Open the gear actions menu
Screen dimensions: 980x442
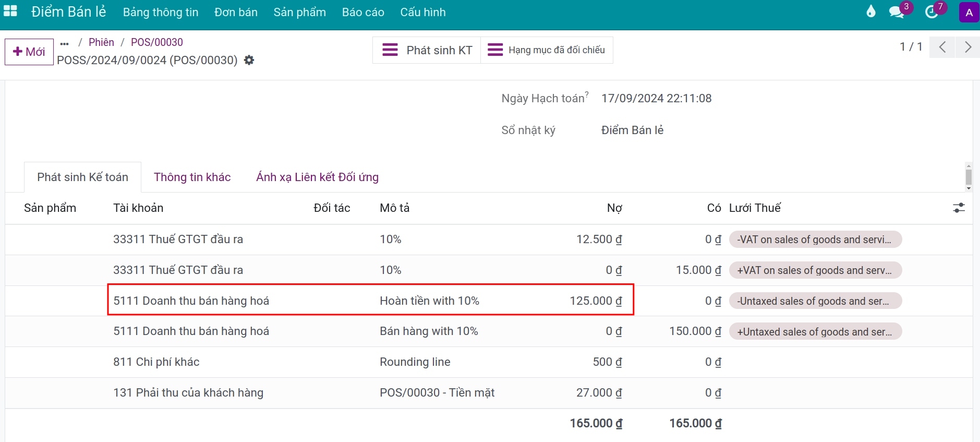[249, 61]
